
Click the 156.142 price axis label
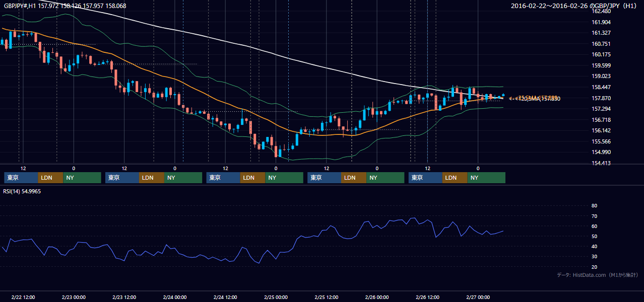(x=601, y=130)
